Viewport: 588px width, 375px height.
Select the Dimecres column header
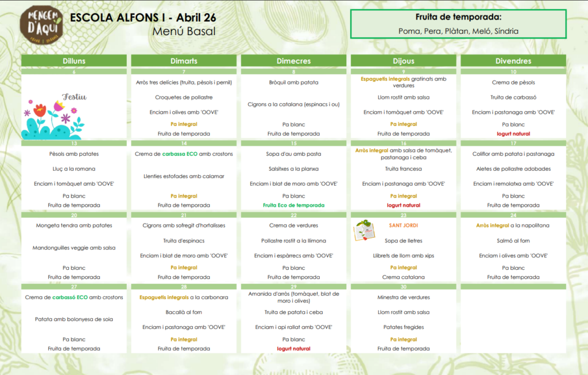pyautogui.click(x=293, y=61)
